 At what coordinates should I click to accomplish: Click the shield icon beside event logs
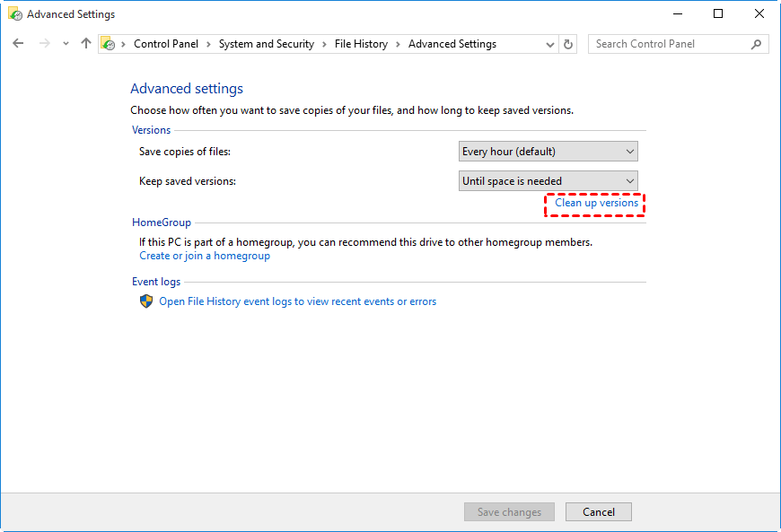(146, 301)
